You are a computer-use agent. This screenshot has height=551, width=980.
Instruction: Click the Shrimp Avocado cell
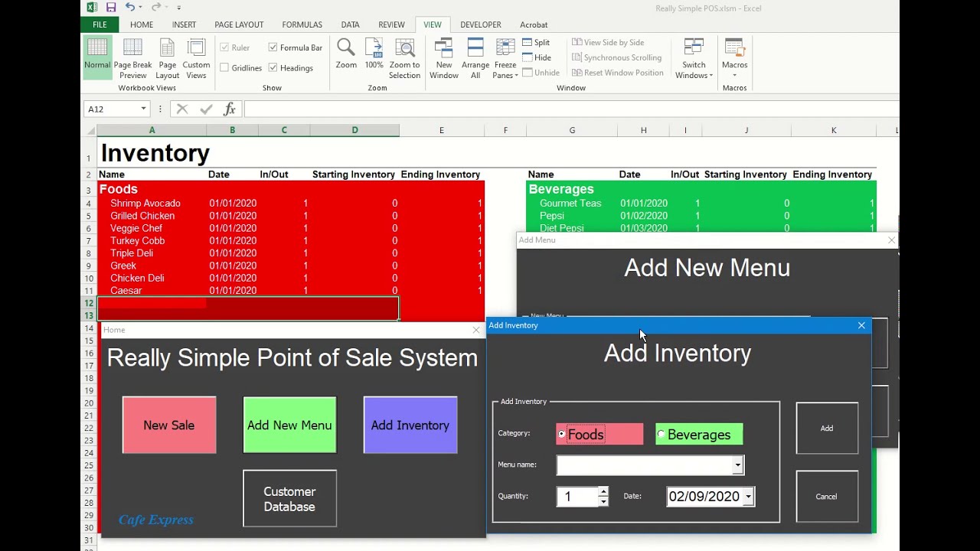152,204
